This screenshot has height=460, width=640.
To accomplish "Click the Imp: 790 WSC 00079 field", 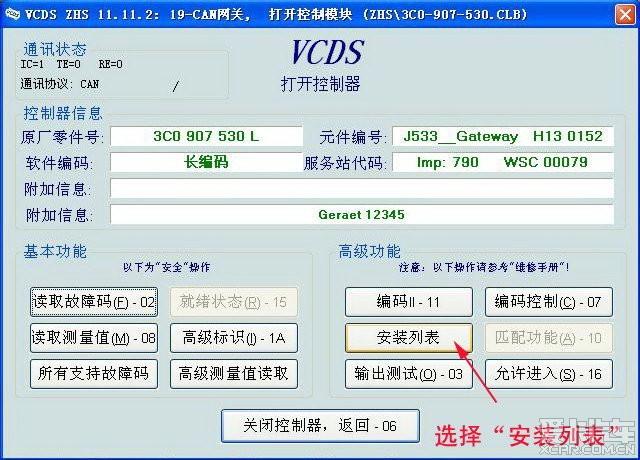I will tap(503, 162).
